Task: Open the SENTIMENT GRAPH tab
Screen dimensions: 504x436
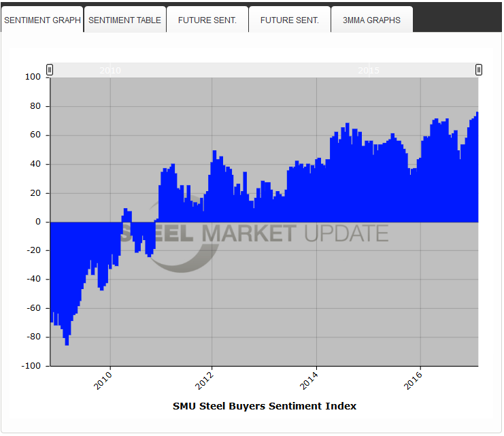Action: [x=42, y=20]
